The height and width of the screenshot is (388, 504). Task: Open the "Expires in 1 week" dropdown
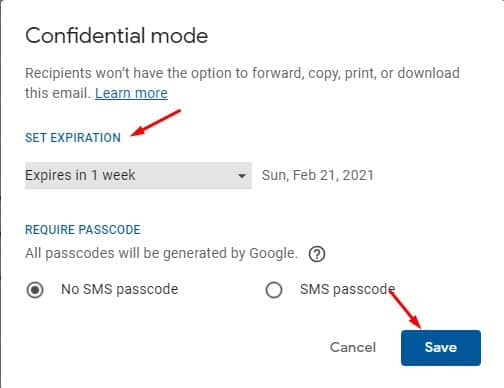click(x=138, y=175)
